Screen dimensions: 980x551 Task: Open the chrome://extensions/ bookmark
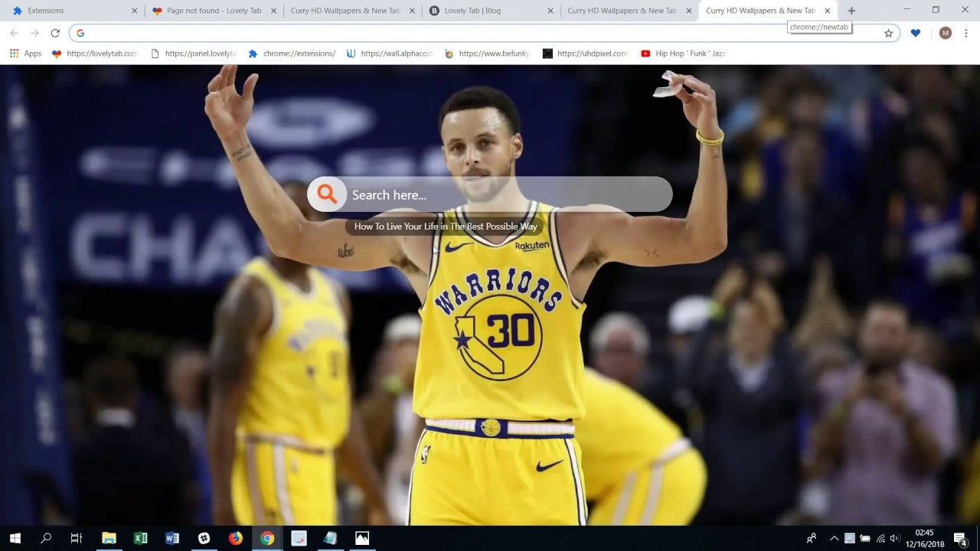(x=298, y=54)
